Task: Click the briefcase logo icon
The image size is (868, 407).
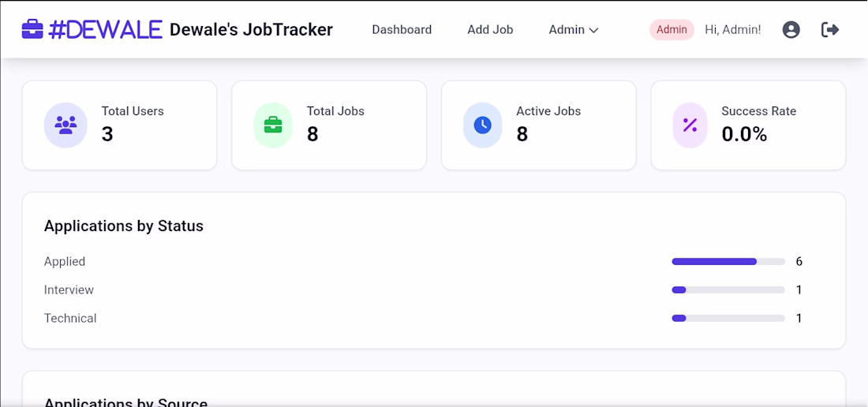Action: (32, 29)
